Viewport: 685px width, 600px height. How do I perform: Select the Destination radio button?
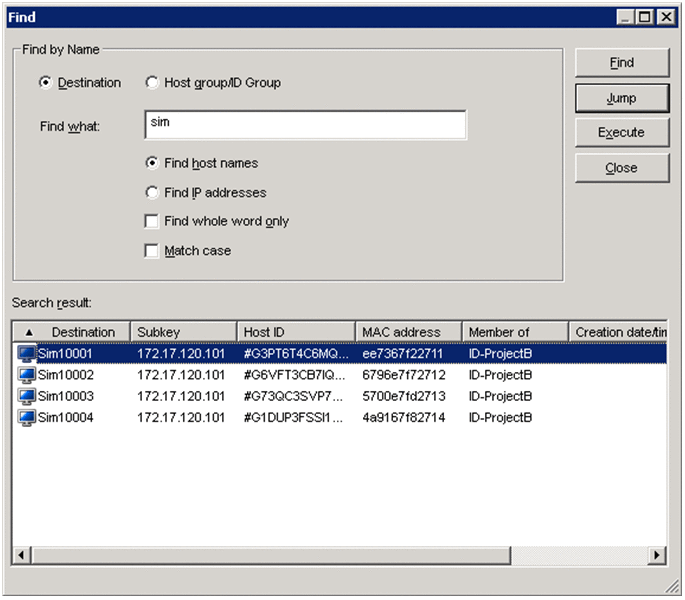pyautogui.click(x=45, y=83)
